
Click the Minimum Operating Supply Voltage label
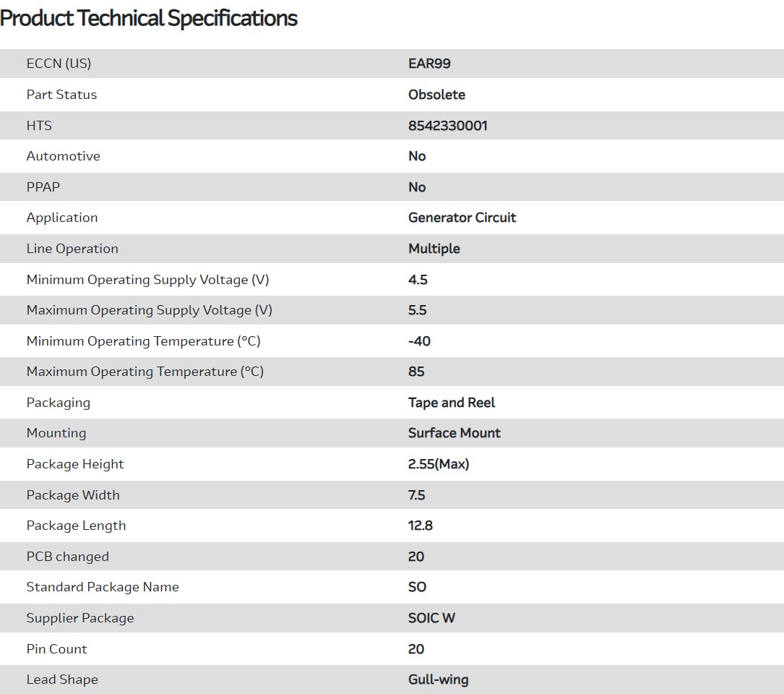click(x=147, y=280)
